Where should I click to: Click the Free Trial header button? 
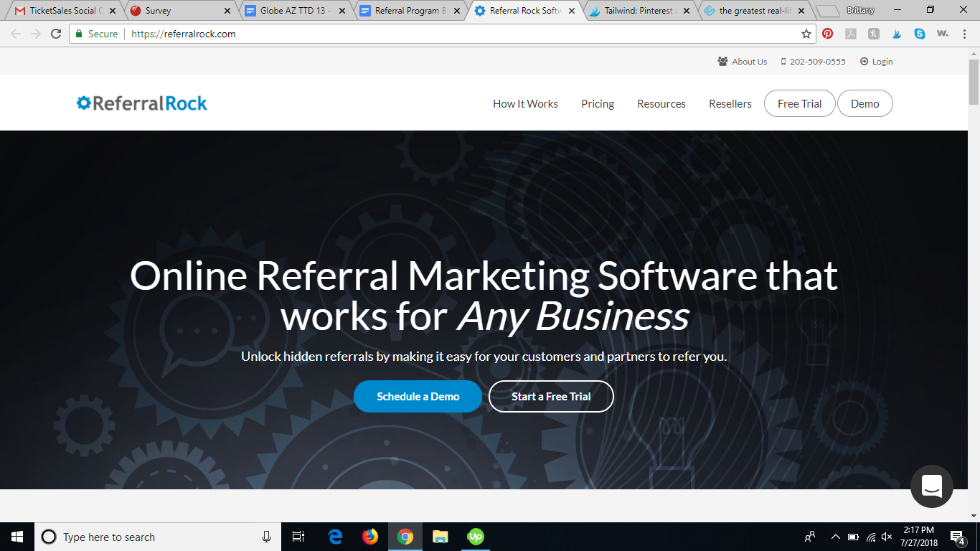click(x=799, y=103)
